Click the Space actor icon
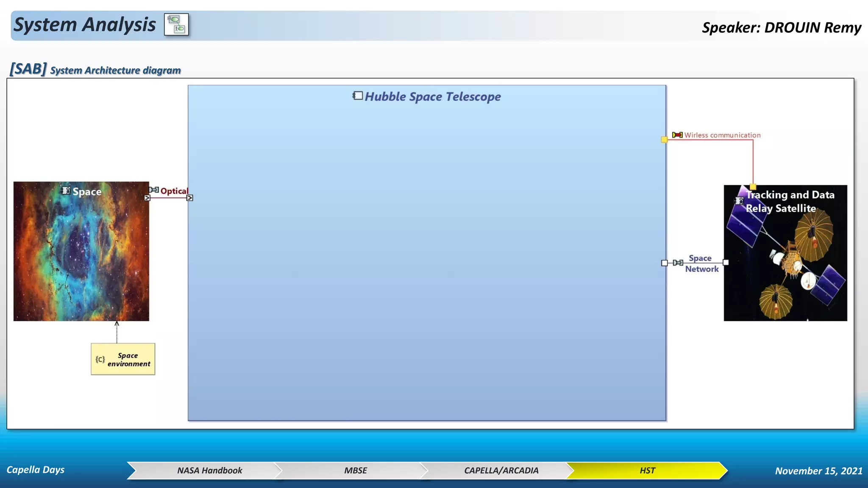Image resolution: width=868 pixels, height=488 pixels. coord(66,191)
